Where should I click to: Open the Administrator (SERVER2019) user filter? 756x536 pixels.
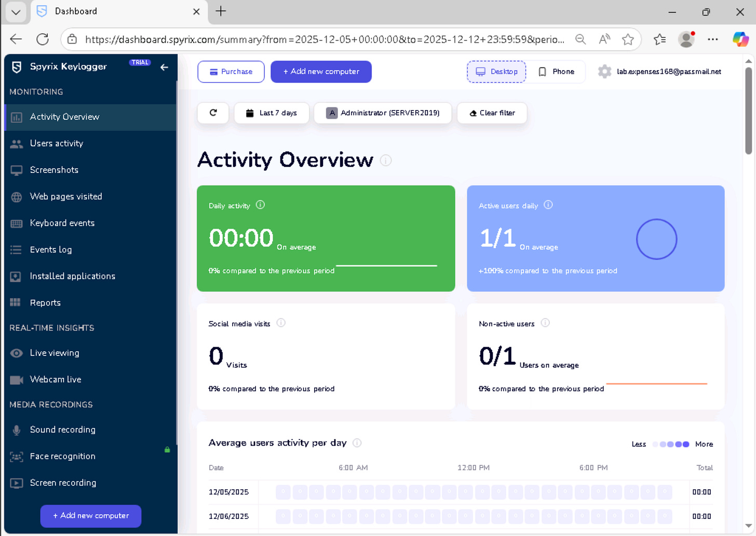pyautogui.click(x=383, y=113)
